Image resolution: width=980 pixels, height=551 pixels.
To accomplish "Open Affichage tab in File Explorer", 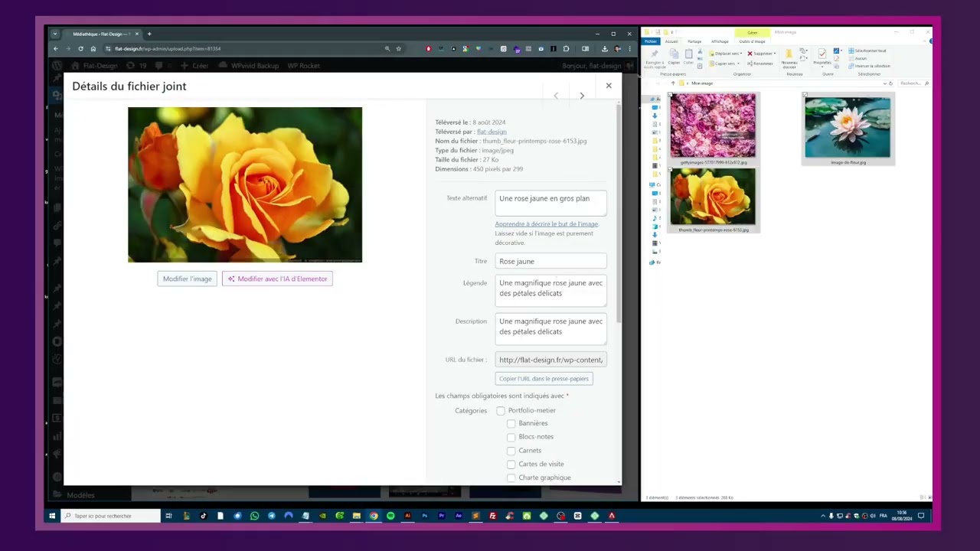I will pos(720,41).
